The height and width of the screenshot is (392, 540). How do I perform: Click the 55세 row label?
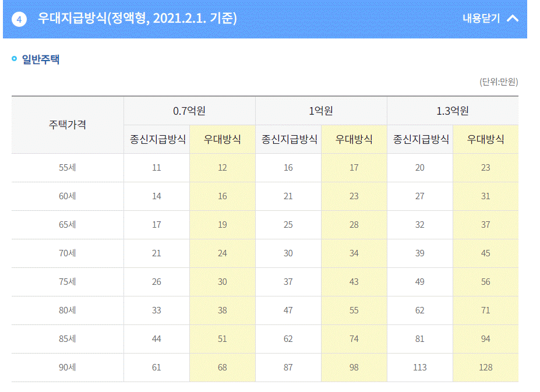point(68,168)
